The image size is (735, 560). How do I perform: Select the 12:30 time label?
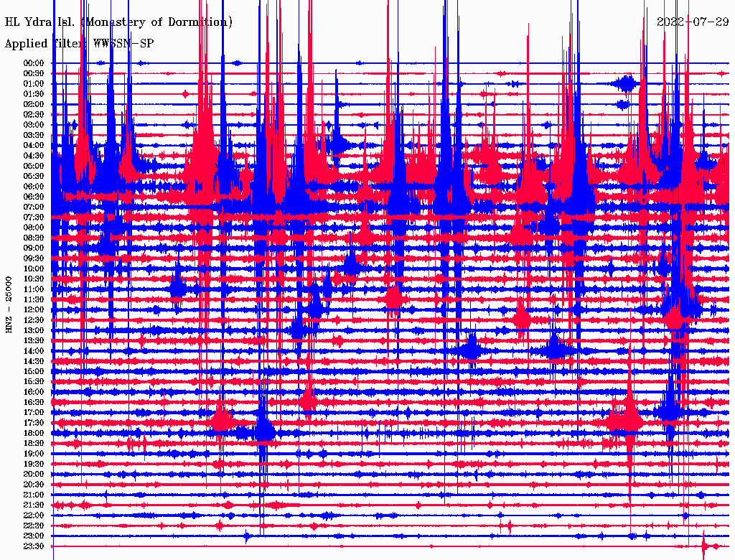coord(33,320)
